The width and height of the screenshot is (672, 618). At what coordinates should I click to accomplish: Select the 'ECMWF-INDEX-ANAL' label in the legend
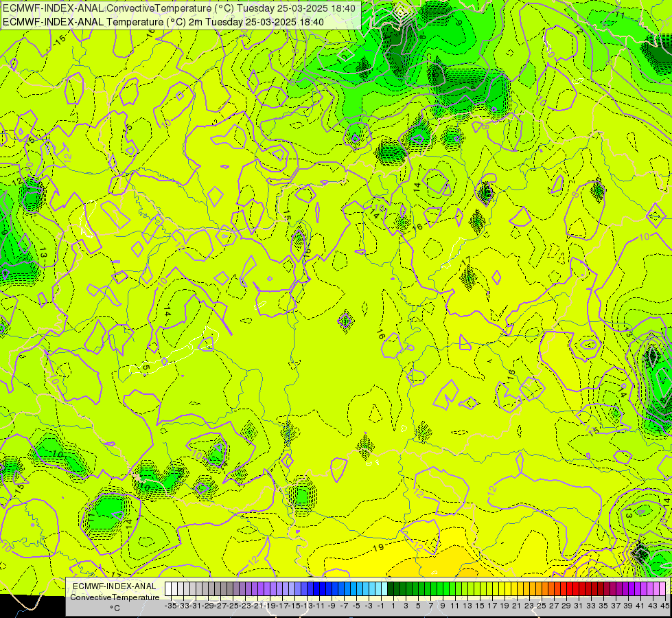pyautogui.click(x=115, y=586)
